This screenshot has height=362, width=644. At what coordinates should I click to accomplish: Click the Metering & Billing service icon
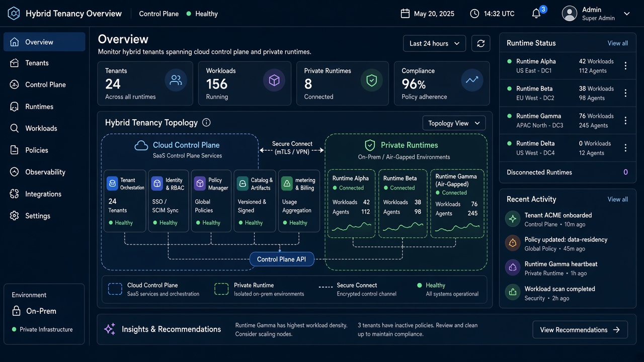point(287,184)
